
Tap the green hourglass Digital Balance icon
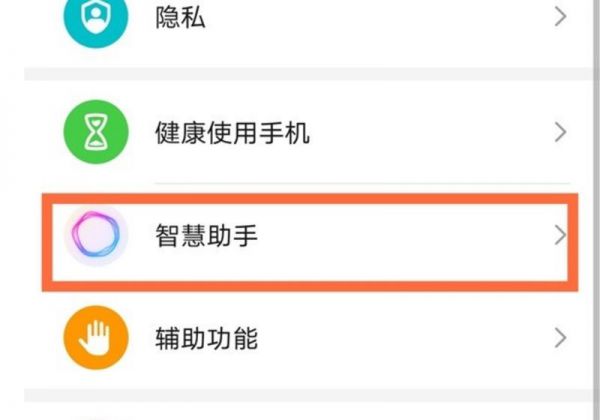(96, 132)
